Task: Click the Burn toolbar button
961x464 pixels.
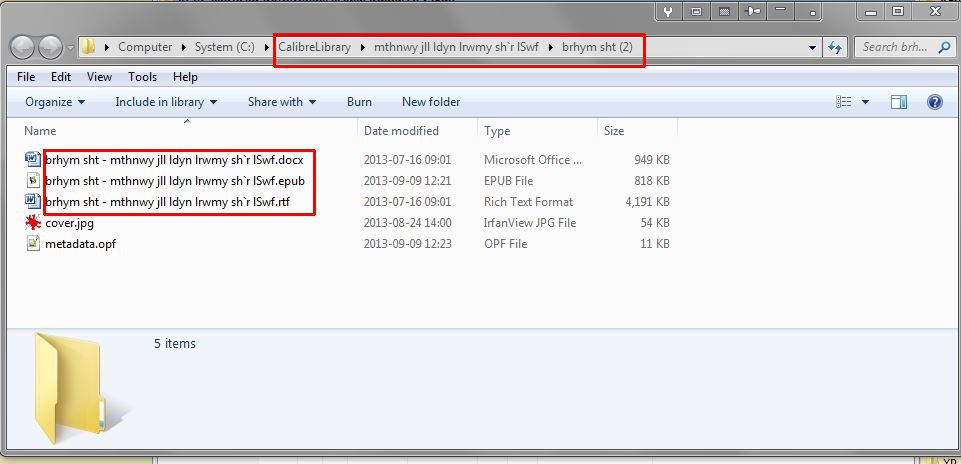Action: coord(359,102)
